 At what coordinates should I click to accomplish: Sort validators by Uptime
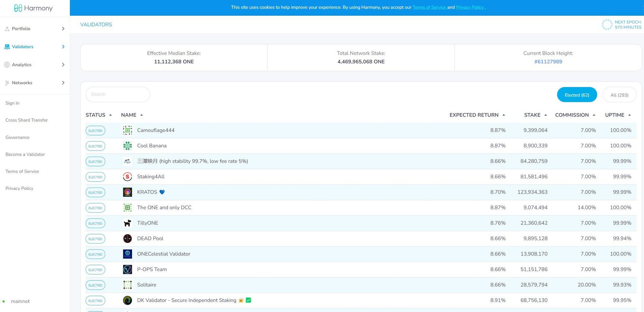point(618,115)
